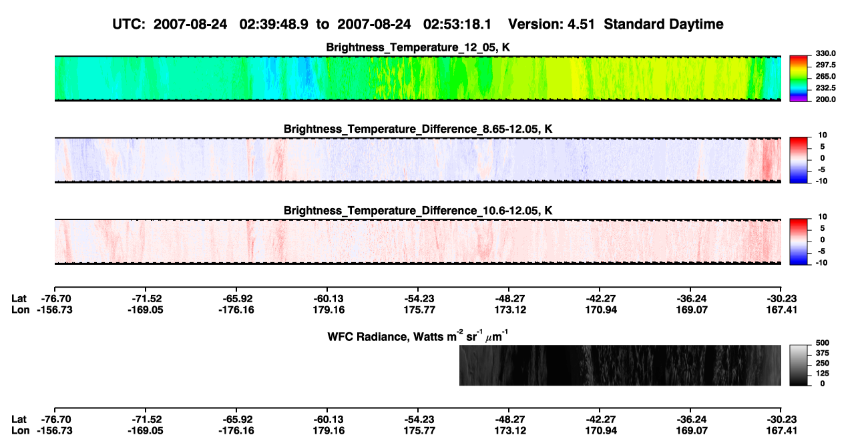This screenshot has height=445, width=868.
Task: Click latitude -71.52 on the upper axis
Action: tap(145, 299)
